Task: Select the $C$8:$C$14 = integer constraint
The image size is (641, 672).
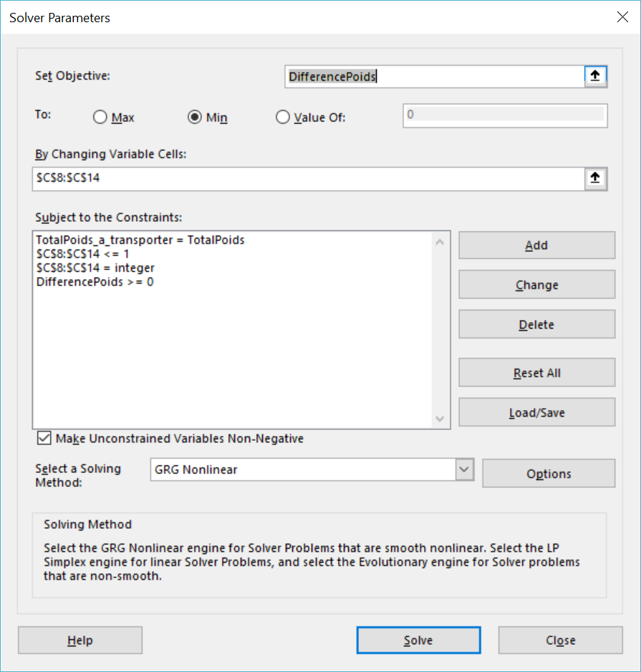Action: [x=95, y=268]
